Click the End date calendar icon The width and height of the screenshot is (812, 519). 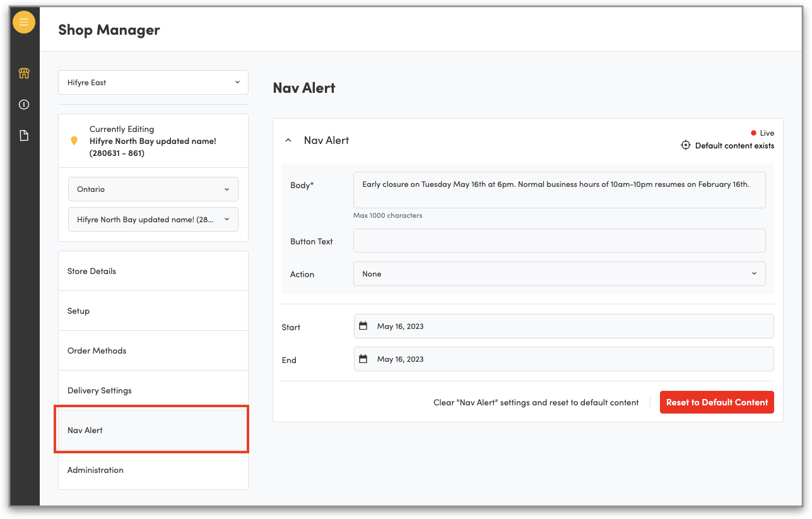[363, 359]
